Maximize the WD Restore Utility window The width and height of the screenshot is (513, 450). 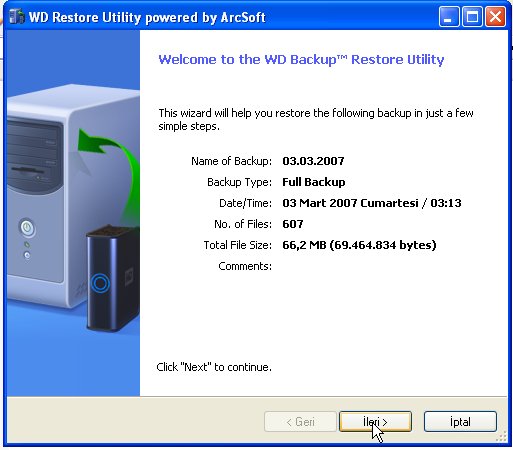(x=472, y=17)
